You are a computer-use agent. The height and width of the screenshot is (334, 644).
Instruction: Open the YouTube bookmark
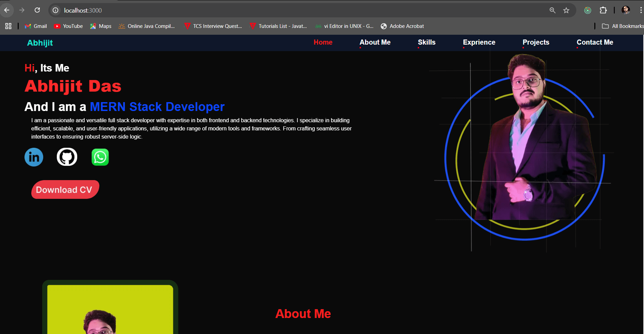point(68,26)
